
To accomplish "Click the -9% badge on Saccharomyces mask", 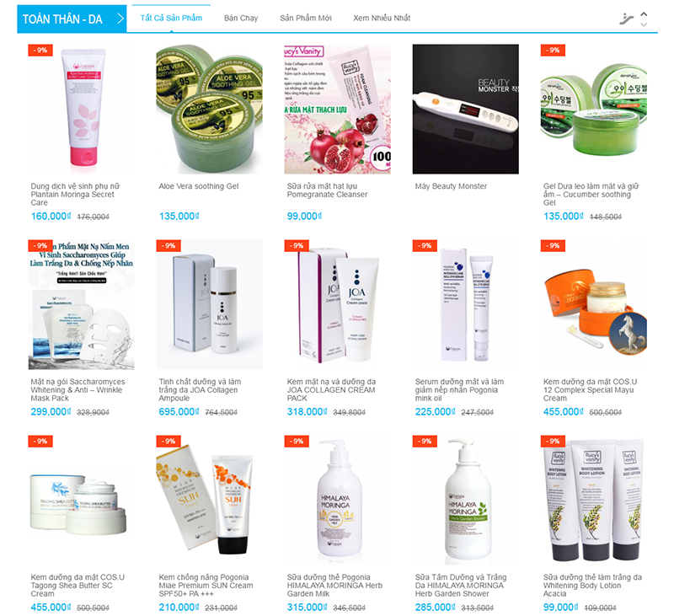I will pyautogui.click(x=40, y=245).
